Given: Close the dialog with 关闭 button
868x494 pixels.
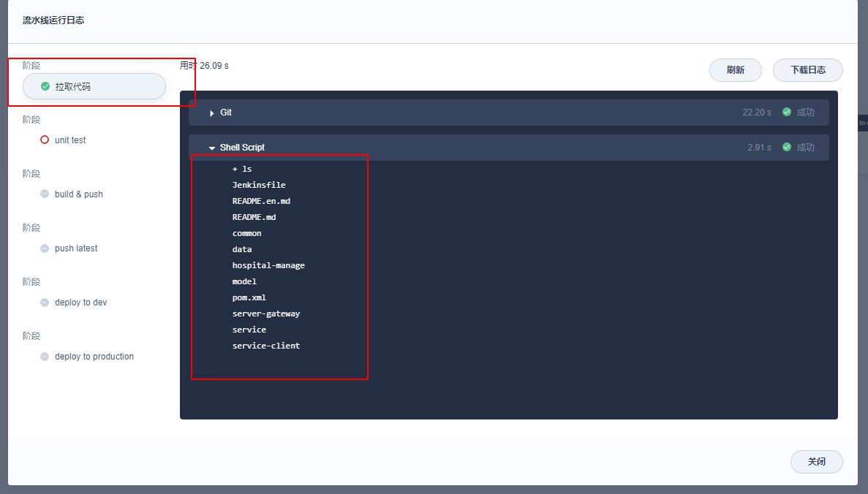Looking at the screenshot, I should pyautogui.click(x=816, y=462).
